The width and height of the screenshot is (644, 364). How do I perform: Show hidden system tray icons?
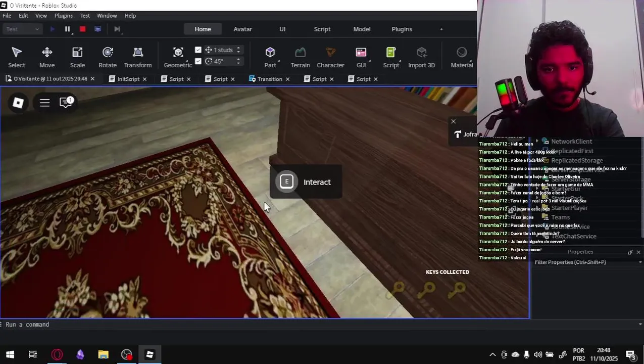coord(492,354)
